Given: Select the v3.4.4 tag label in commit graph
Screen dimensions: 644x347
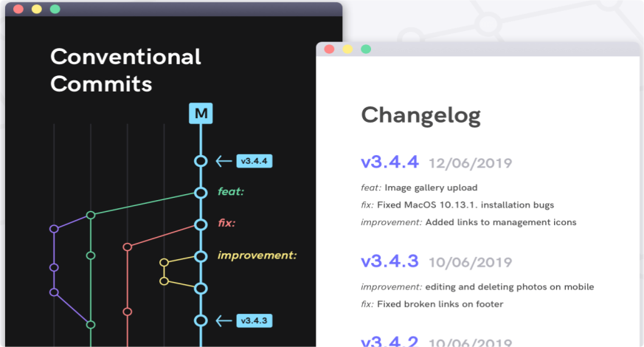Looking at the screenshot, I should (x=255, y=161).
